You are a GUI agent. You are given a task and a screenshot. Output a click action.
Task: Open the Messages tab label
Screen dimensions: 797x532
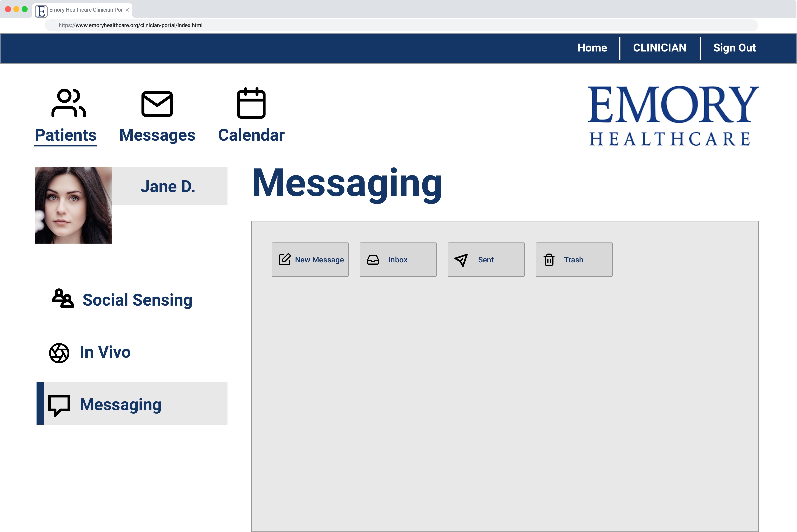[157, 135]
